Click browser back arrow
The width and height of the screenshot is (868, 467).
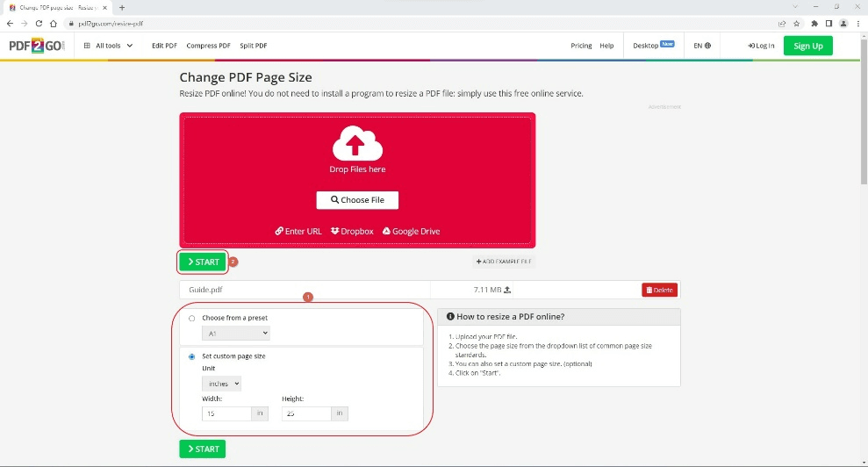coord(10,24)
